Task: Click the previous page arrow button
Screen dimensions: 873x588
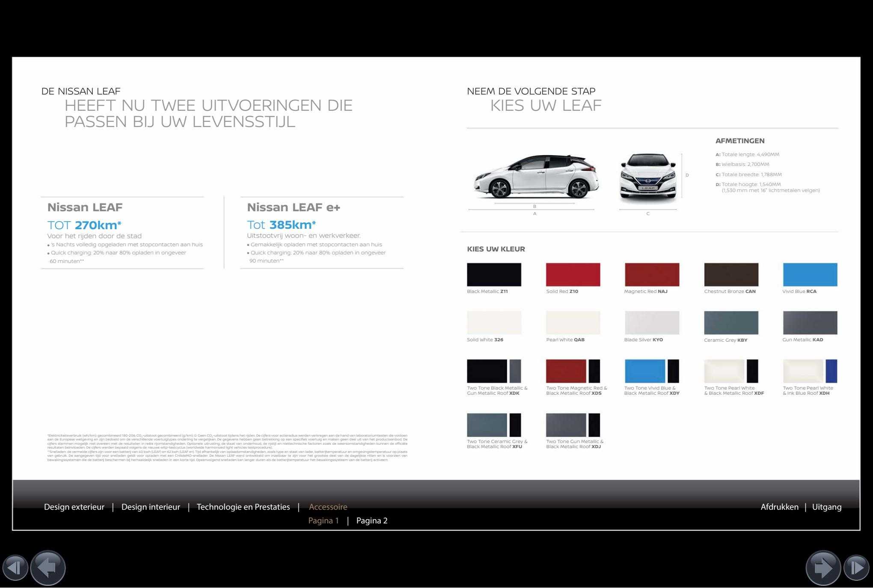Action: click(48, 568)
